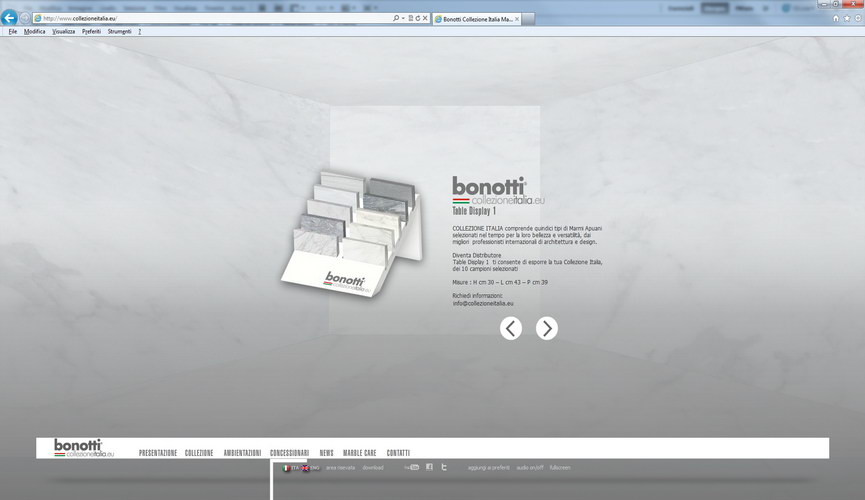Expand the address bar search dropdown arrow

[x=403, y=18]
